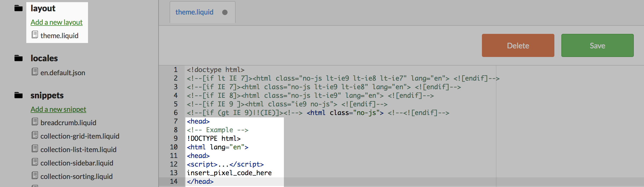Click the locales folder heading
The height and width of the screenshot is (187, 644).
tap(44, 58)
